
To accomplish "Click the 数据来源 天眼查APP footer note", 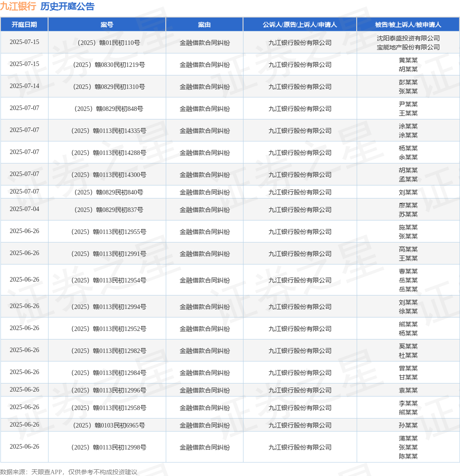I will point(69,472).
